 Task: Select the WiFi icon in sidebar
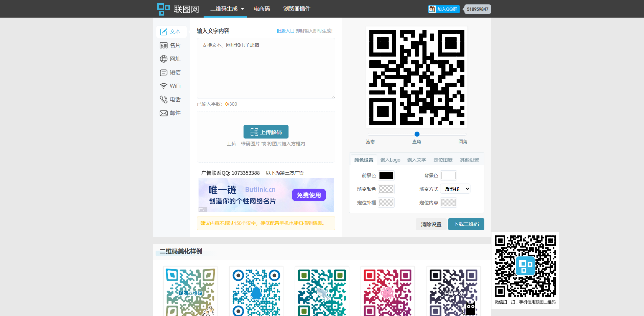coord(164,85)
